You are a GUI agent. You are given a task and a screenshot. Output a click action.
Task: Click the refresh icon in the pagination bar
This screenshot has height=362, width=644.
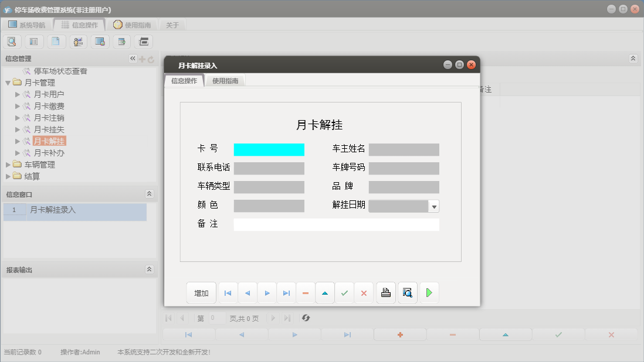pos(305,318)
